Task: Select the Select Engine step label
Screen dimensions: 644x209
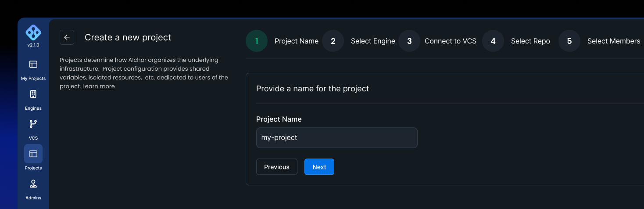Action: click(373, 41)
